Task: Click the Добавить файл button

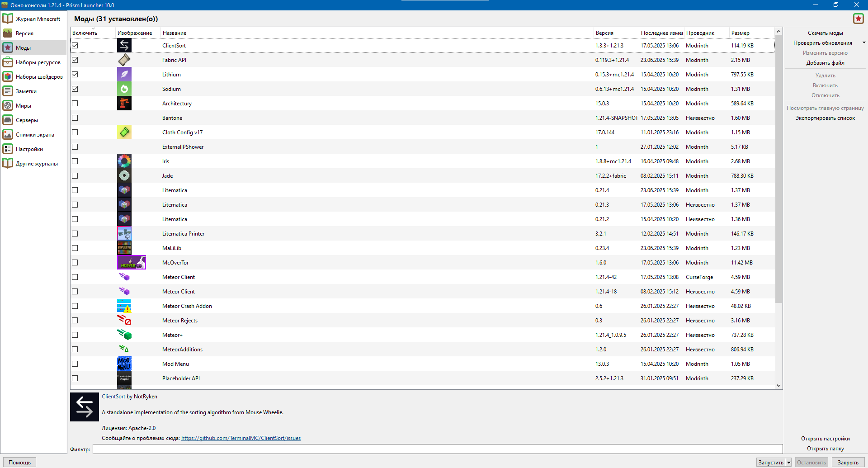Action: pos(825,63)
